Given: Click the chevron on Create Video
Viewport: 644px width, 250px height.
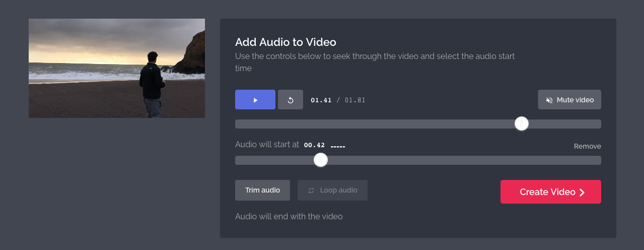Looking at the screenshot, I should click(582, 192).
